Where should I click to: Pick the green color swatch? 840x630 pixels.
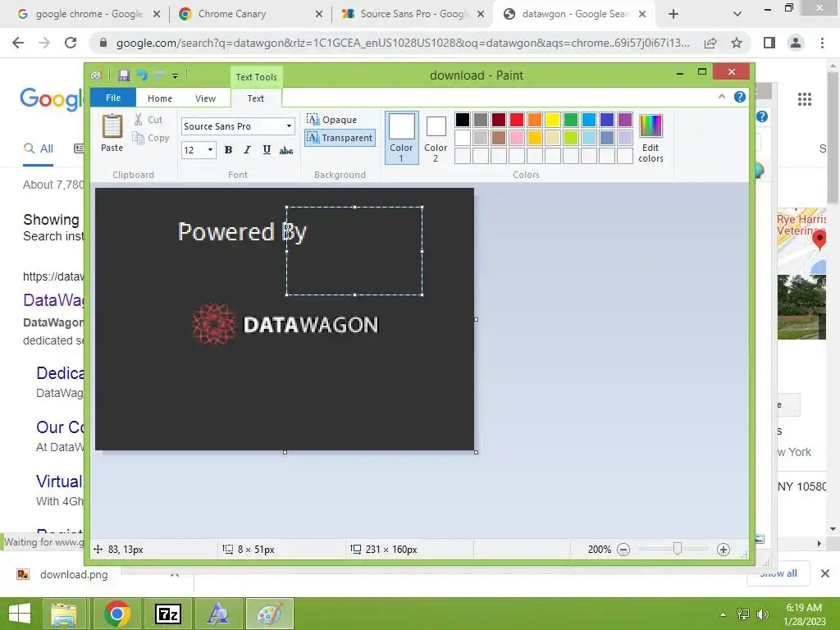[x=571, y=120]
